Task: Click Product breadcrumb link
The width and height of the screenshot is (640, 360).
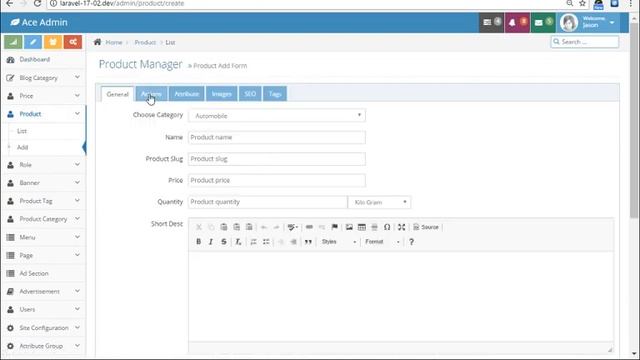Action: coord(145,42)
